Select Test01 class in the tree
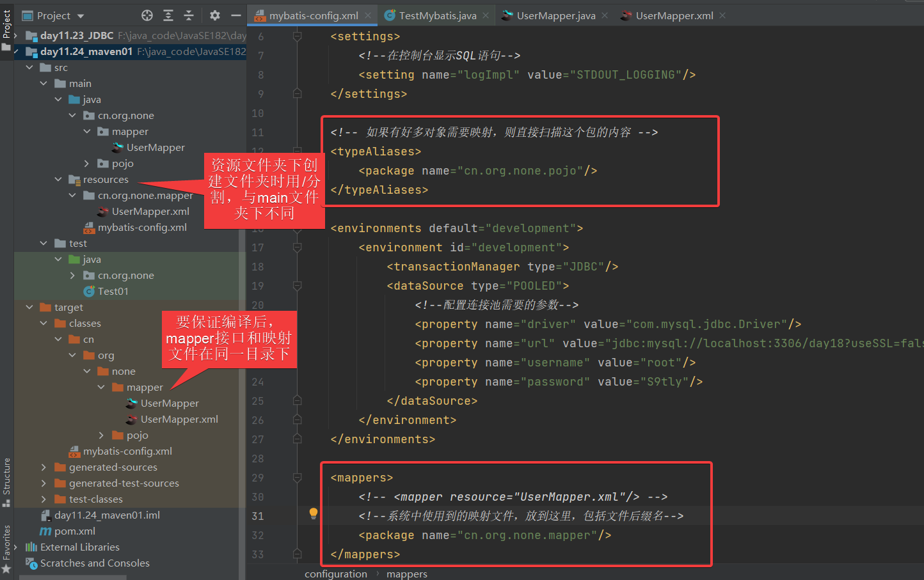This screenshot has height=580, width=924. tap(113, 292)
